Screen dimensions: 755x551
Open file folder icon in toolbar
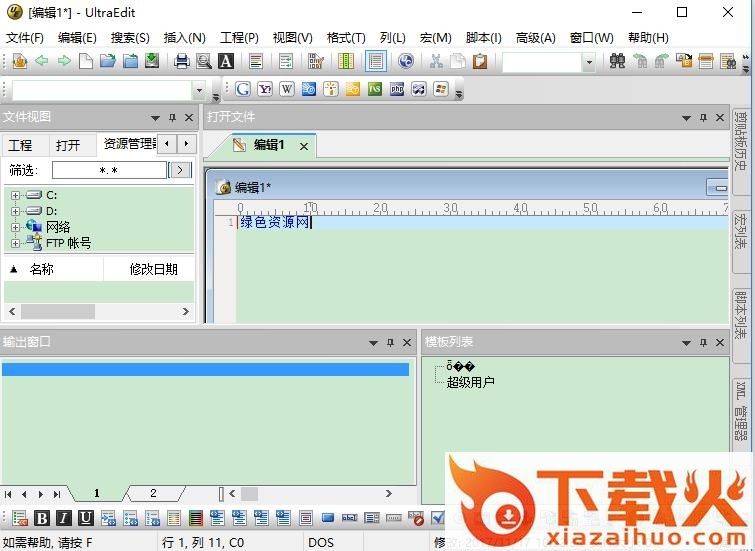click(x=108, y=61)
